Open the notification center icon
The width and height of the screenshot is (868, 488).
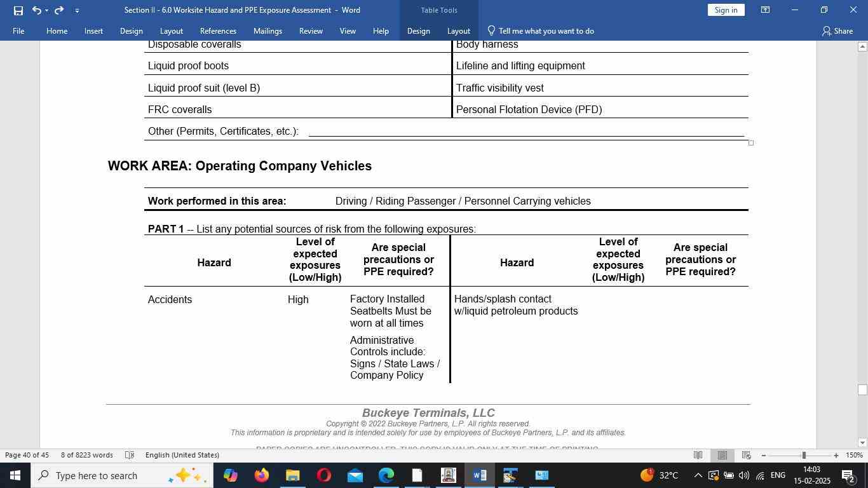pyautogui.click(x=848, y=475)
